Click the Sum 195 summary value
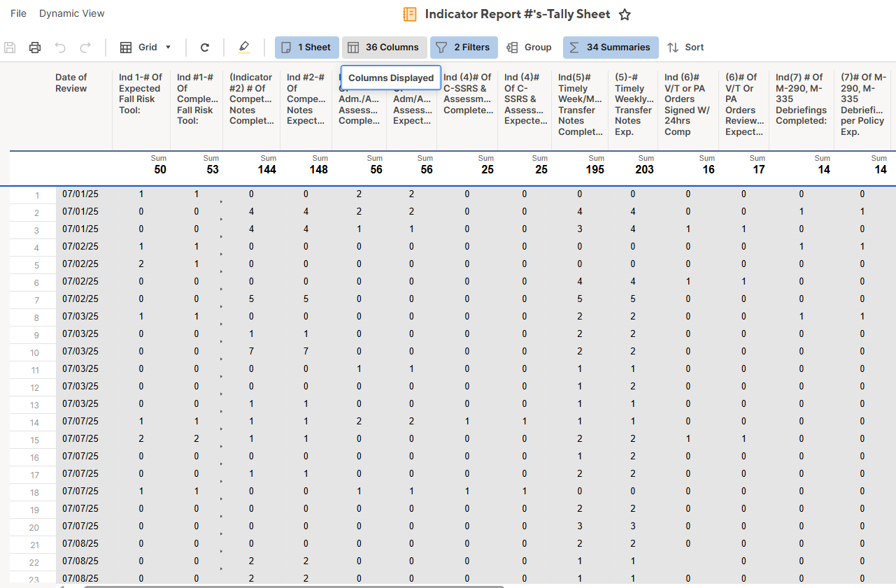 pos(595,169)
